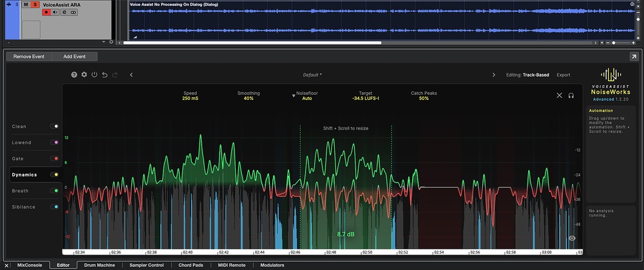644x270 pixels.
Task: Undo the last plugin edit
Action: tap(105, 75)
